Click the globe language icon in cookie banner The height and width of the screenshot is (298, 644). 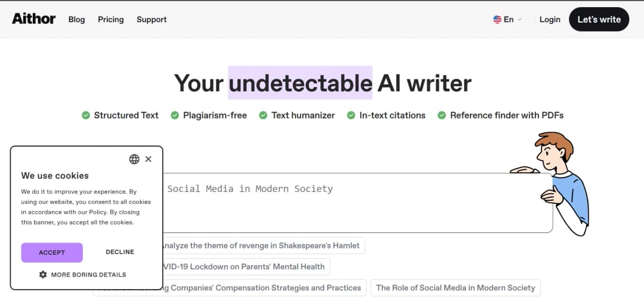tap(134, 159)
